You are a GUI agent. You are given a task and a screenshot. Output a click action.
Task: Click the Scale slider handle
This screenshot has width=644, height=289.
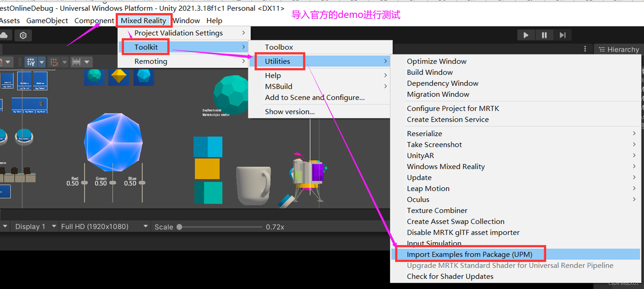point(179,227)
